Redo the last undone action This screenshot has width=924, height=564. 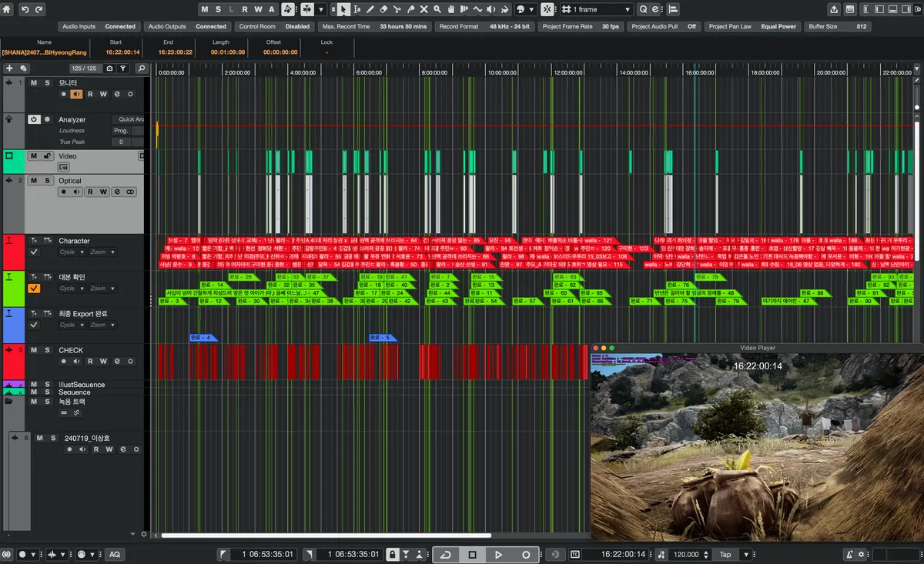39,9
